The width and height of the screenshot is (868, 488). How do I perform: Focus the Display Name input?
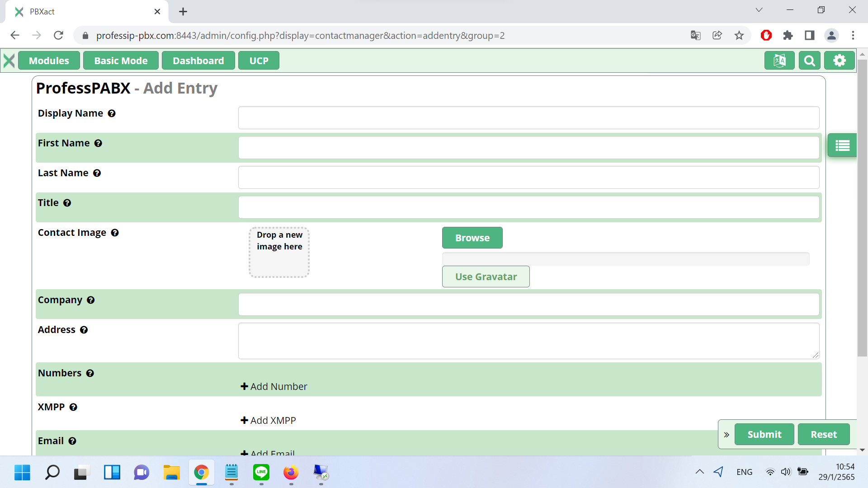(528, 118)
